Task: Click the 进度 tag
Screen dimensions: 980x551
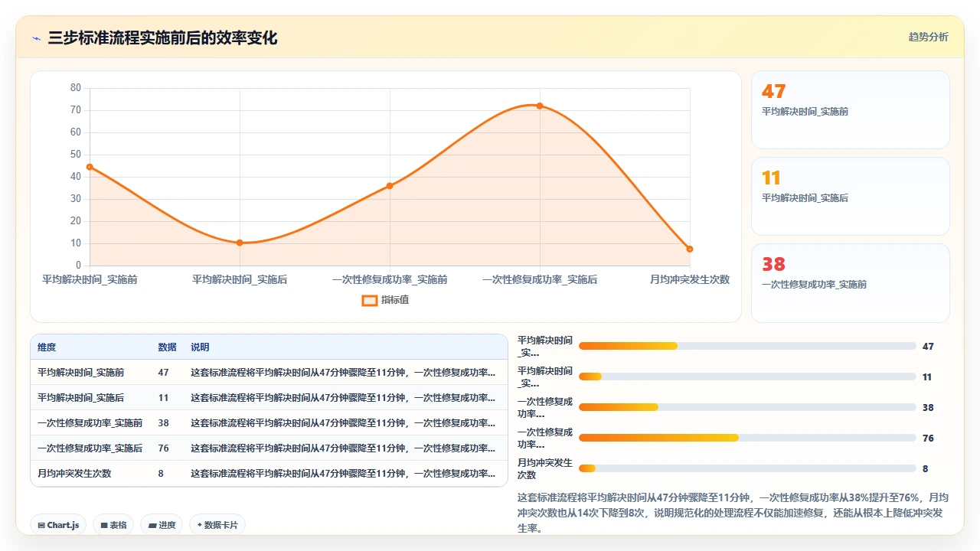Action: (x=162, y=525)
